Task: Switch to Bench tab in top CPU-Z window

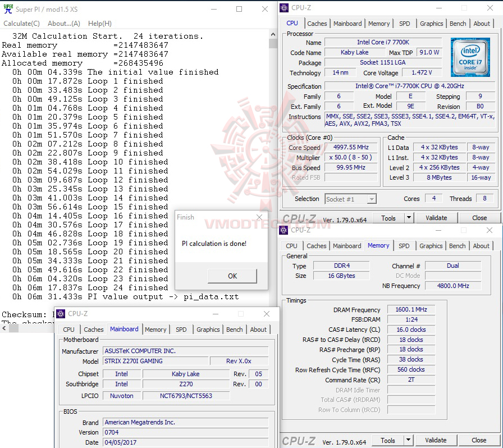Action: click(x=458, y=24)
